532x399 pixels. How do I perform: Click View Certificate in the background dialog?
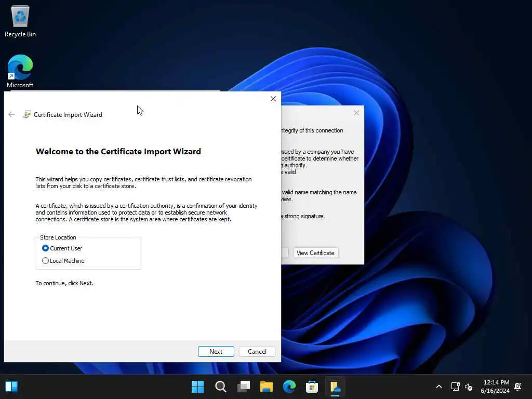(x=315, y=253)
